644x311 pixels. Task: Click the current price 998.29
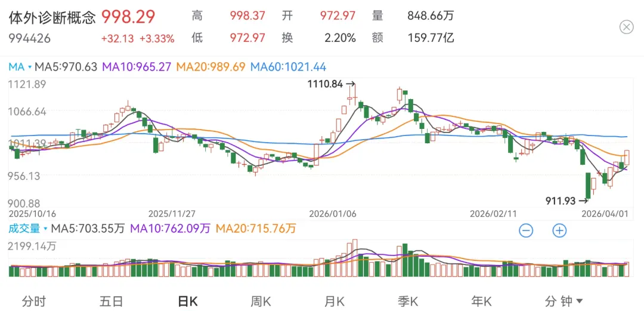pos(129,17)
